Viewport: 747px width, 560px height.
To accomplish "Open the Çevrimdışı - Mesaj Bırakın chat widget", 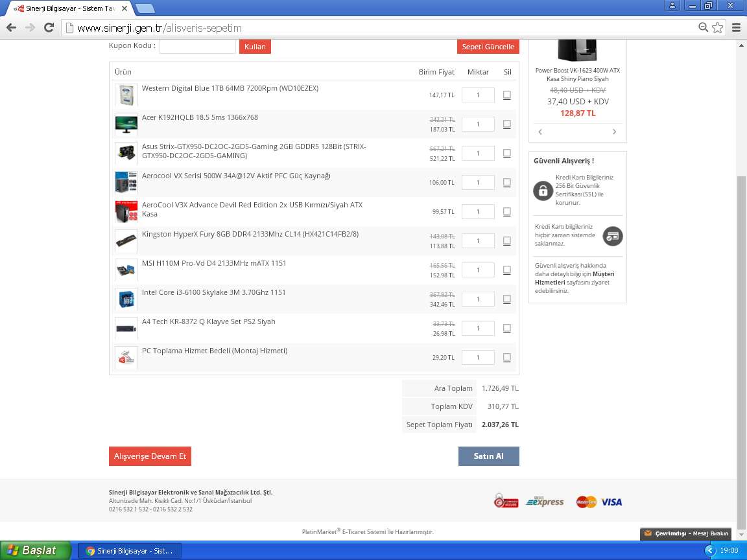I will (x=686, y=533).
